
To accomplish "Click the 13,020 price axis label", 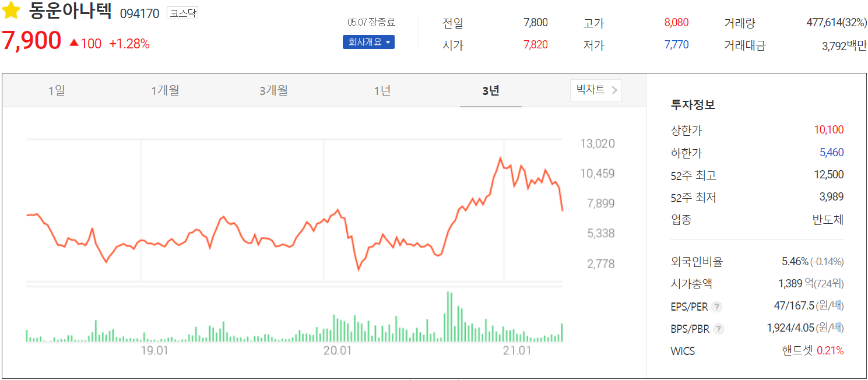I will [598, 143].
